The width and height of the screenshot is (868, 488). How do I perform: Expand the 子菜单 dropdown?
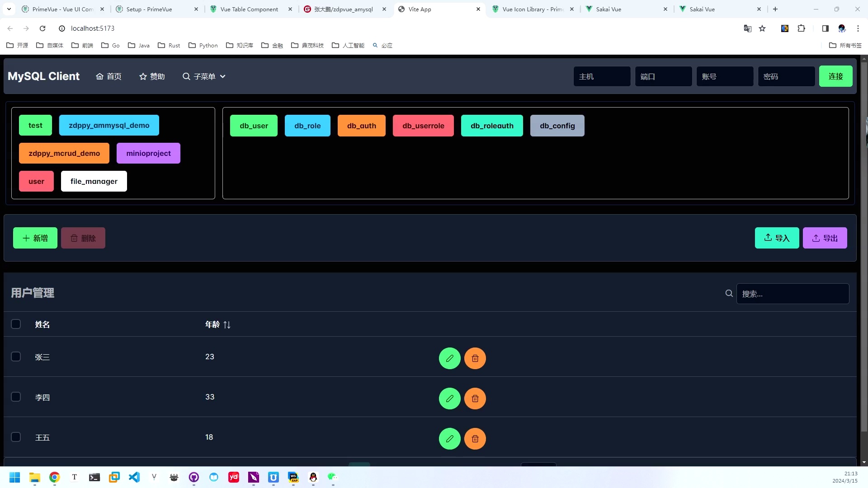click(204, 76)
